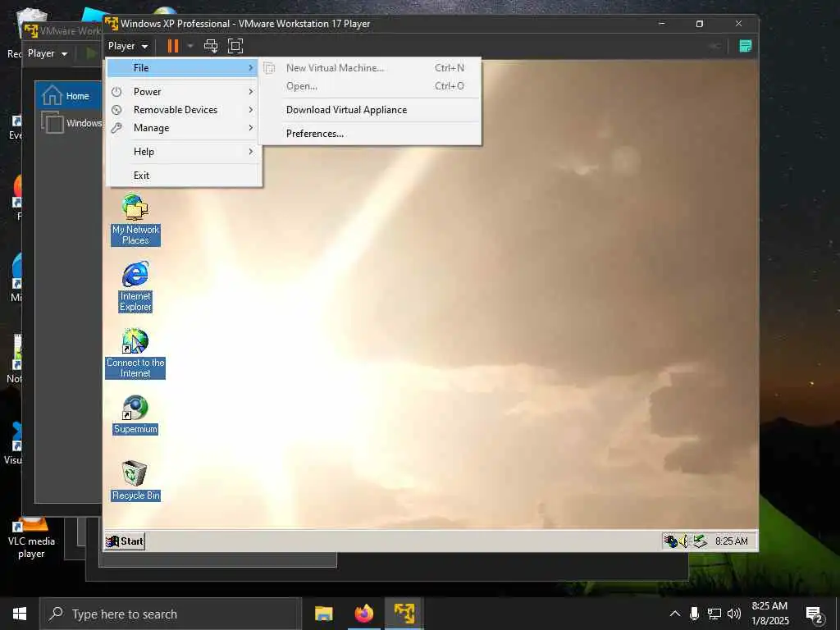Select the Windows VM entry in background library
This screenshot has width=840, height=630.
pos(71,123)
